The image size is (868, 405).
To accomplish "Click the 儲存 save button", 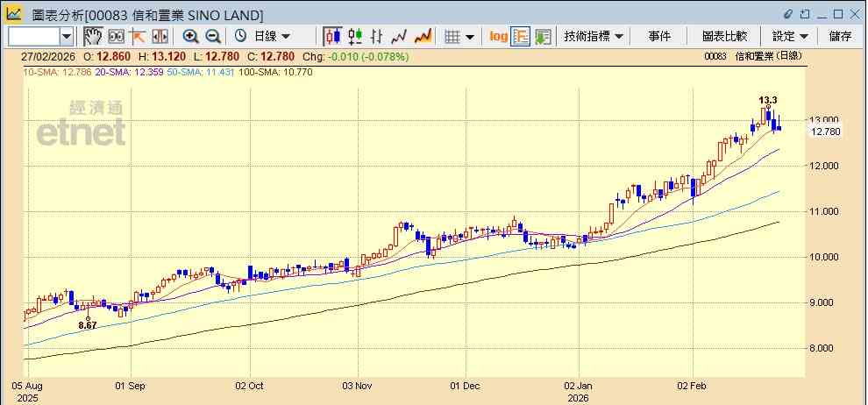I will tap(840, 37).
